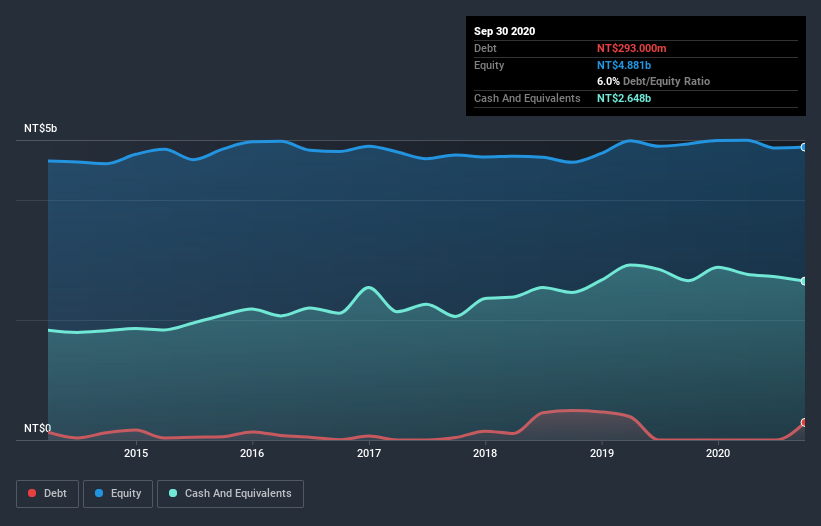The height and width of the screenshot is (526, 821).
Task: Select the 2017 x-axis label
Action: 369,453
